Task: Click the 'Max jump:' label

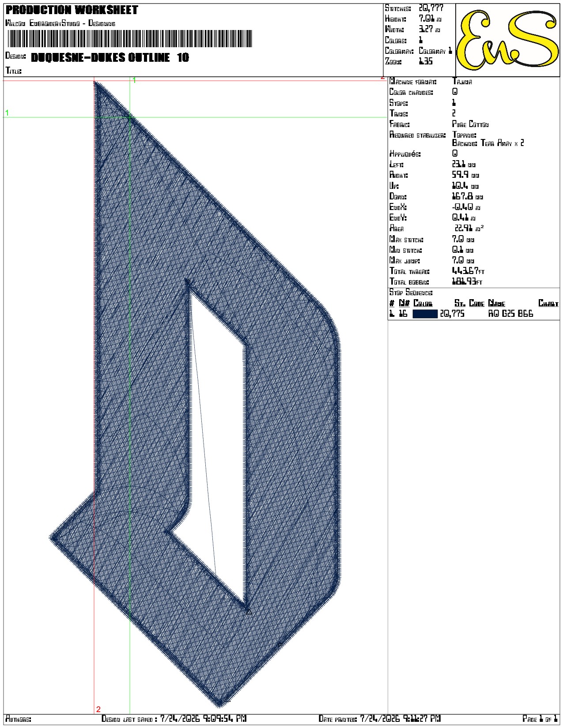Action: tap(404, 260)
